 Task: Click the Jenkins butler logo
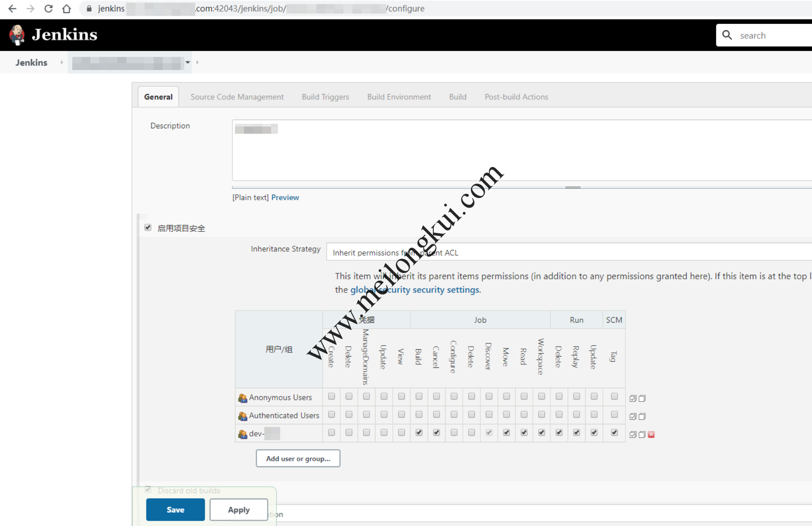[17, 35]
